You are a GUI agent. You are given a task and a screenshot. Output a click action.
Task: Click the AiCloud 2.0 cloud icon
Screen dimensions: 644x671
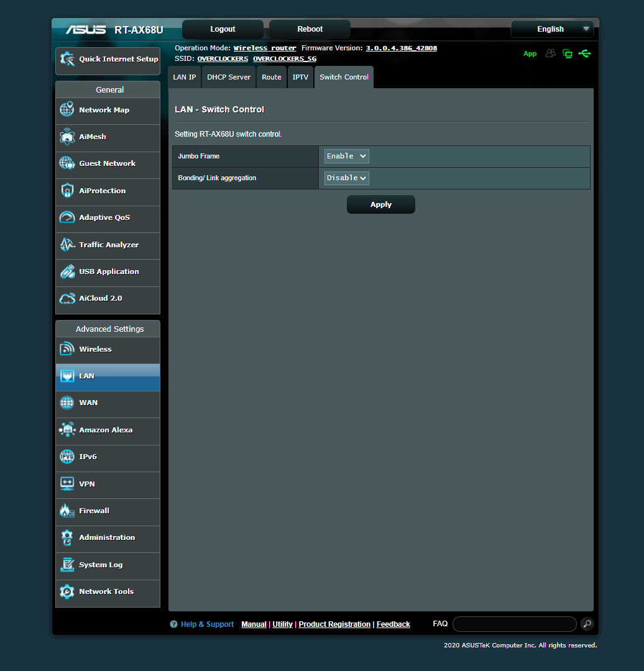(67, 298)
